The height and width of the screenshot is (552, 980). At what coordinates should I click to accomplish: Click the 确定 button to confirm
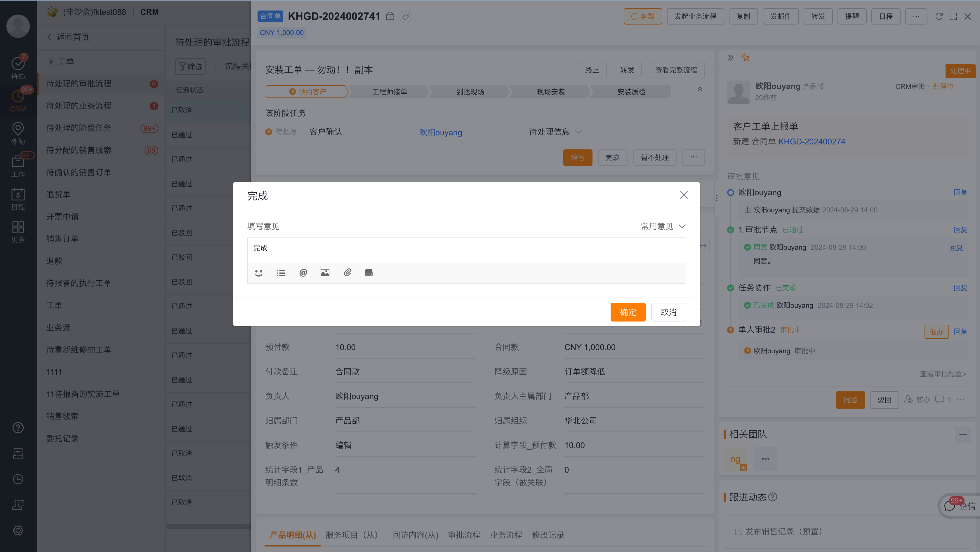(628, 312)
